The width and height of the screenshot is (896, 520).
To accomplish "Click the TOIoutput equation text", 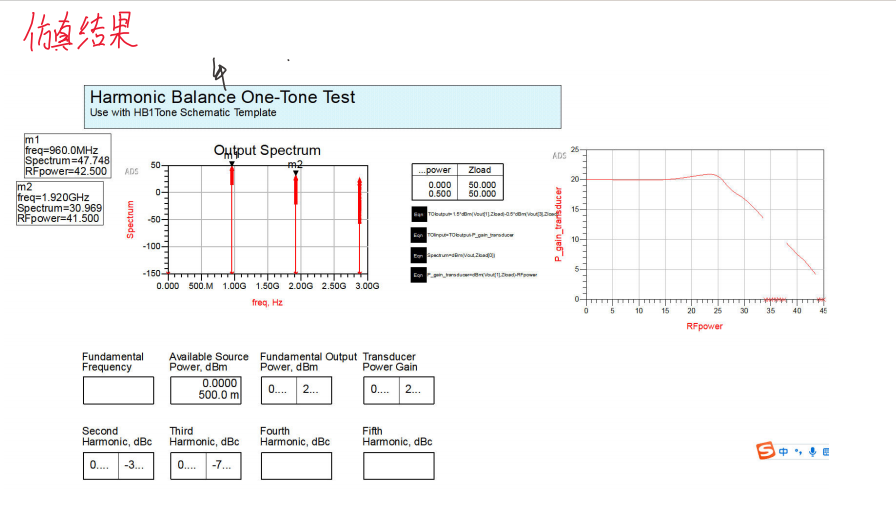I will pyautogui.click(x=493, y=214).
